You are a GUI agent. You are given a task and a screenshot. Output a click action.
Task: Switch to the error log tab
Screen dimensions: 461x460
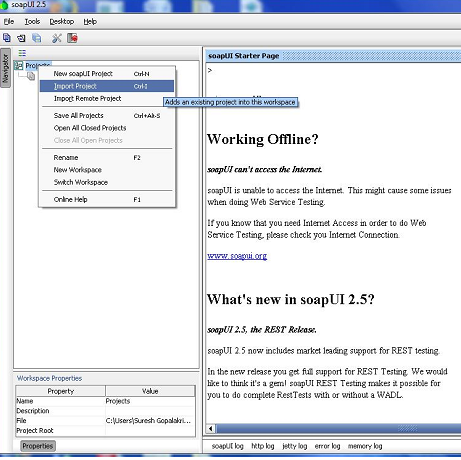coord(327,446)
